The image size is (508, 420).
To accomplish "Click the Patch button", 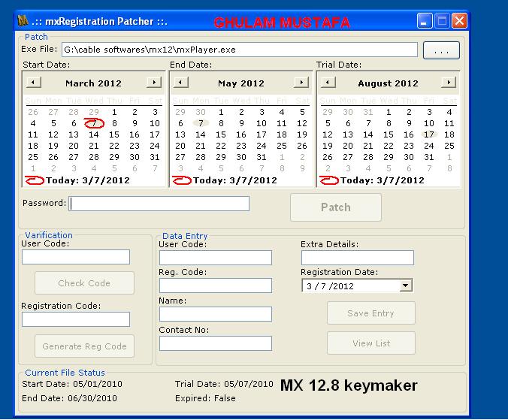I will 336,207.
